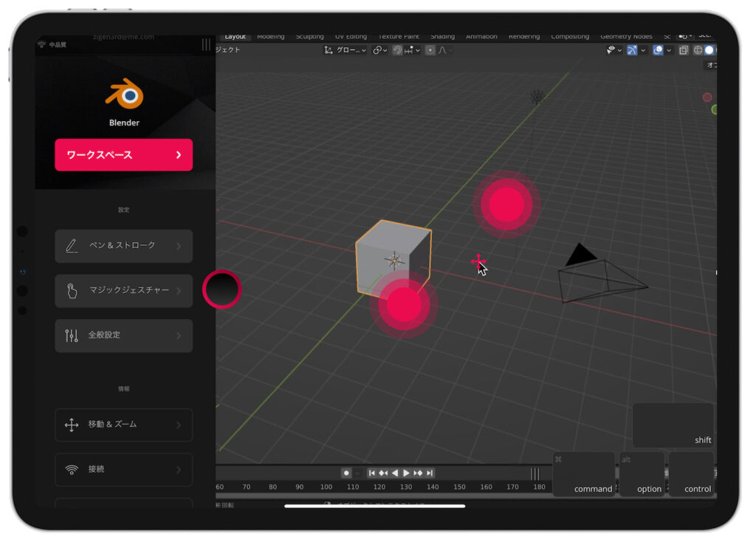This screenshot has height=542, width=756.
Task: Jump to the timeline start frame
Action: click(x=372, y=473)
